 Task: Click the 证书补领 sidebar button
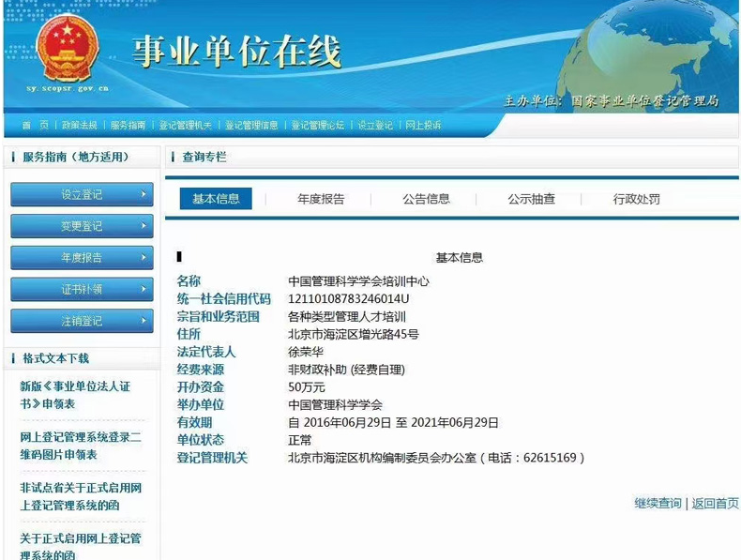point(82,289)
